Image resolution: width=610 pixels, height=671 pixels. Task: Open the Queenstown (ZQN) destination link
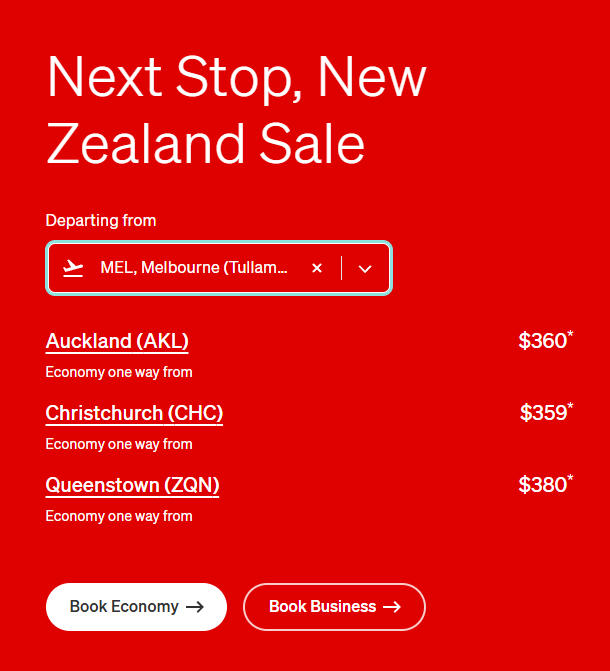pos(132,485)
